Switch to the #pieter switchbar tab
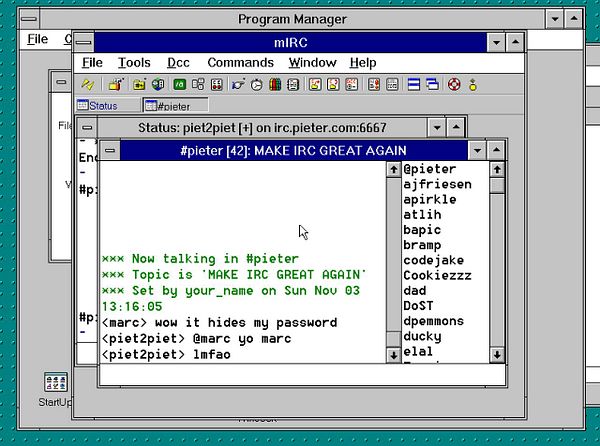The image size is (600, 446). pyautogui.click(x=176, y=106)
